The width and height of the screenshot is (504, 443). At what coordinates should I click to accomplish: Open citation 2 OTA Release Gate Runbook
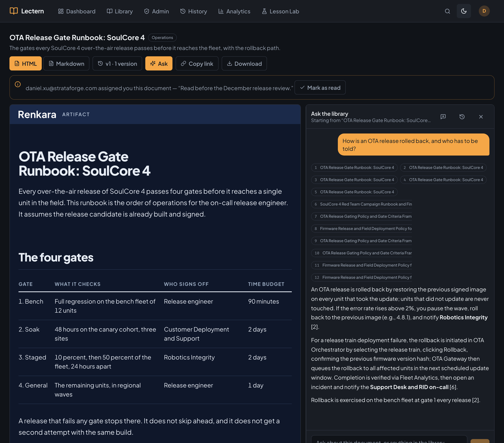pos(443,168)
